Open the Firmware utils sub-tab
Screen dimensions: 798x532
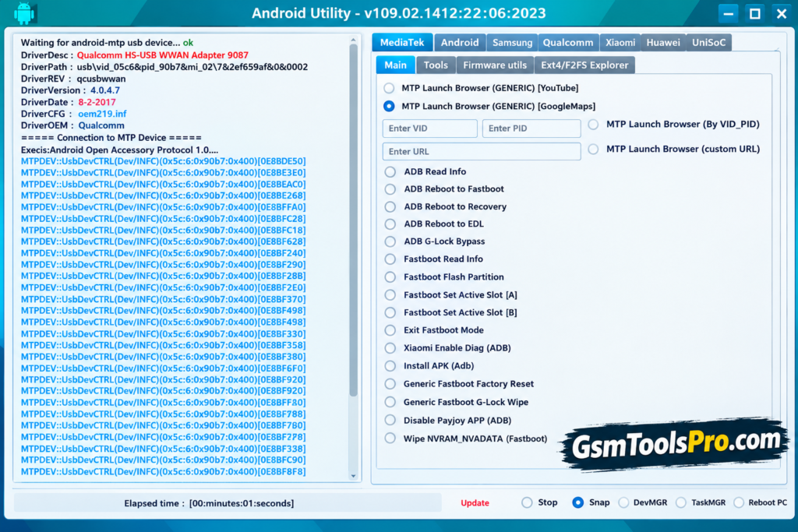pos(495,65)
